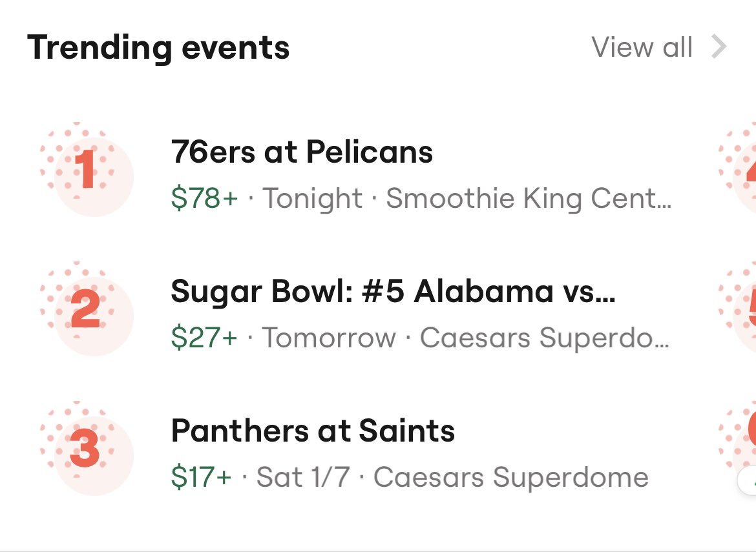Screen dimensions: 756x552
Task: Select the Tonight Smoothie King Center details
Action: coord(467,198)
